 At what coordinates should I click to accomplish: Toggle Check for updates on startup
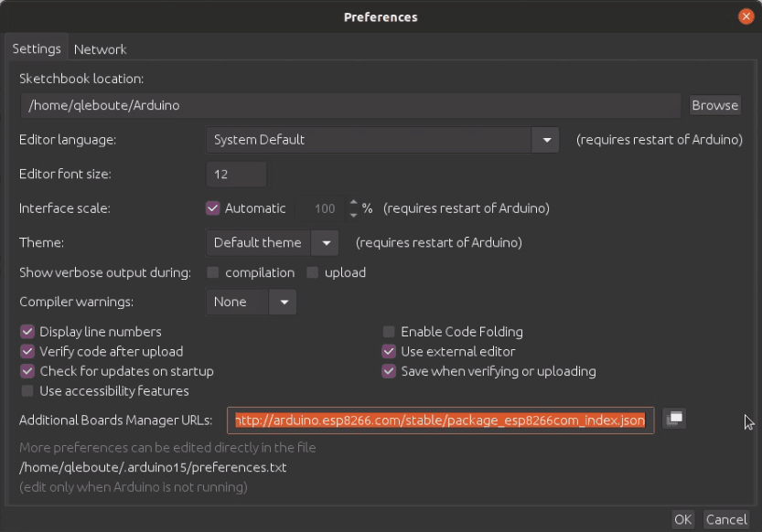tap(27, 371)
